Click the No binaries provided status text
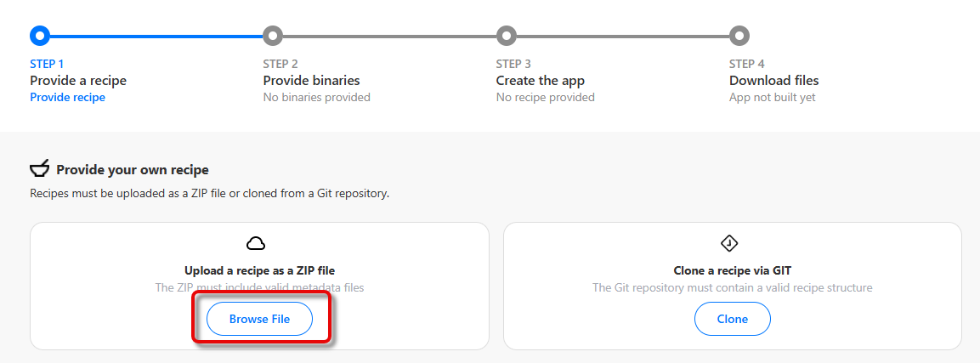980x363 pixels. click(x=316, y=97)
